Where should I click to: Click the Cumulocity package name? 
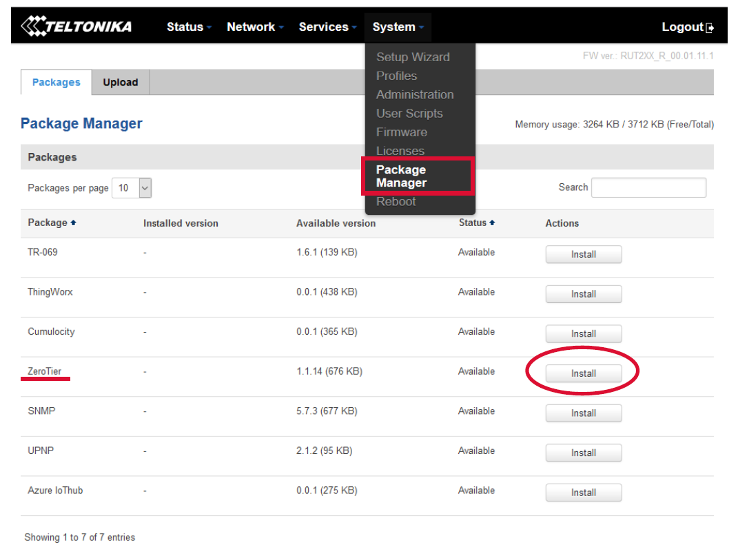[x=51, y=331]
